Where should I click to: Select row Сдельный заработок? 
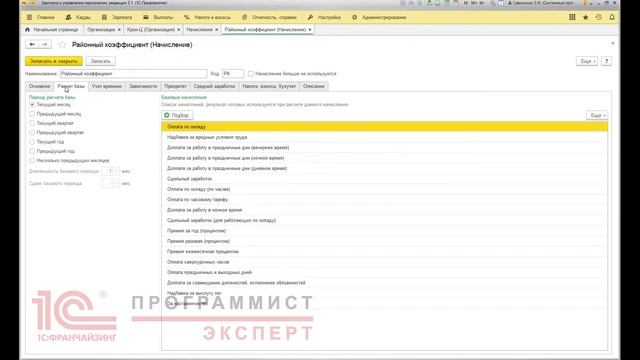384,179
